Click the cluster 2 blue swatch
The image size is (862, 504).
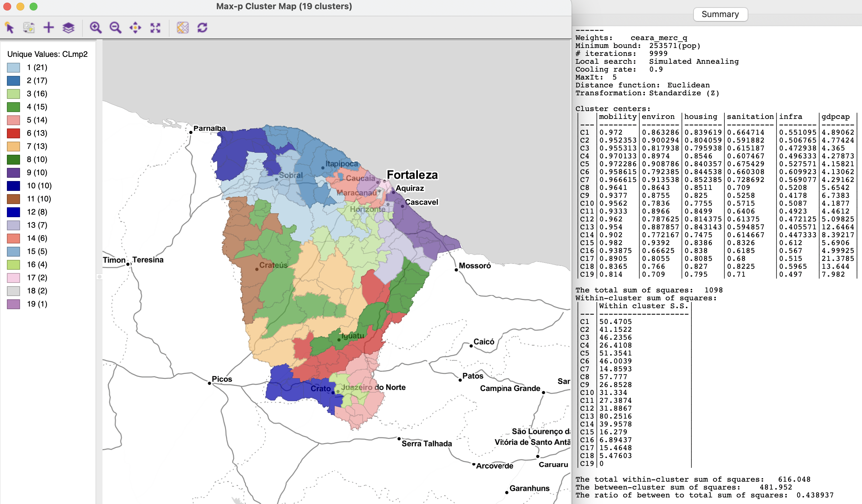tap(13, 81)
